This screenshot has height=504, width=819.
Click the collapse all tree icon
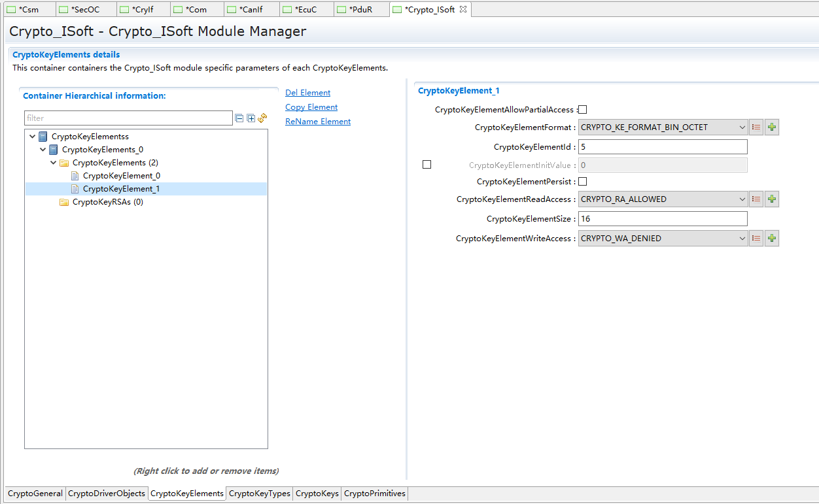tap(239, 118)
